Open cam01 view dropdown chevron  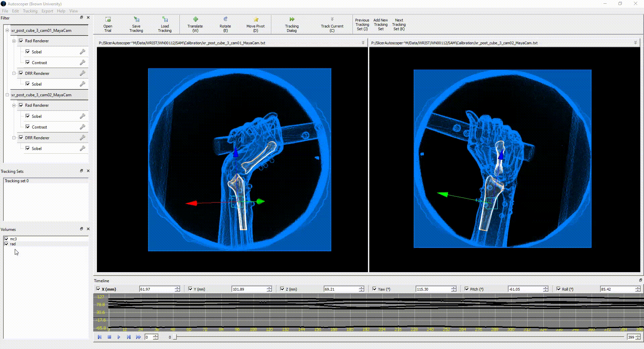coord(363,43)
